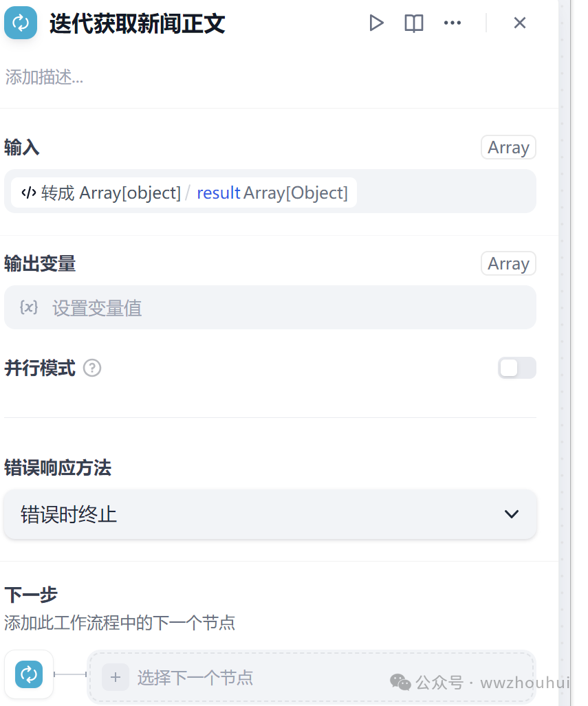Image resolution: width=588 pixels, height=706 pixels.
Task: Run this step with play icon
Action: pos(376,23)
